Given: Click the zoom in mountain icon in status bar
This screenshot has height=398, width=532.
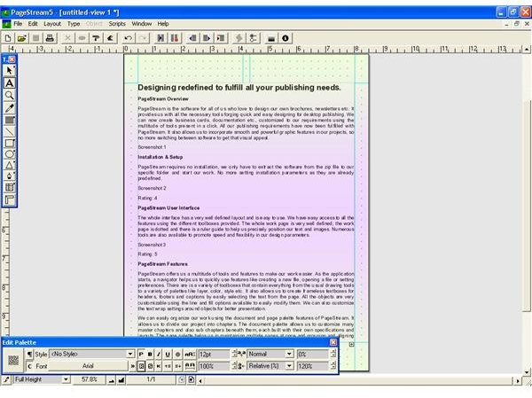Looking at the screenshot, I should (121, 379).
